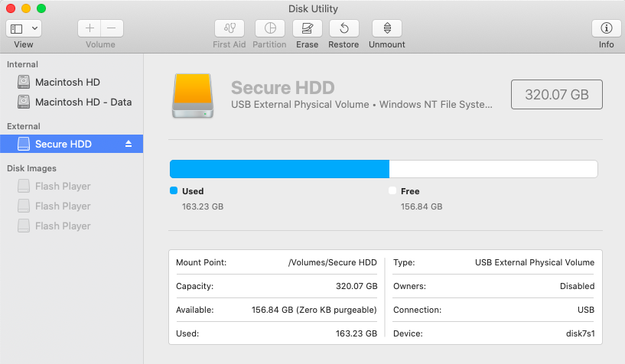
Task: Click the Owners Disabled value
Action: (x=577, y=286)
